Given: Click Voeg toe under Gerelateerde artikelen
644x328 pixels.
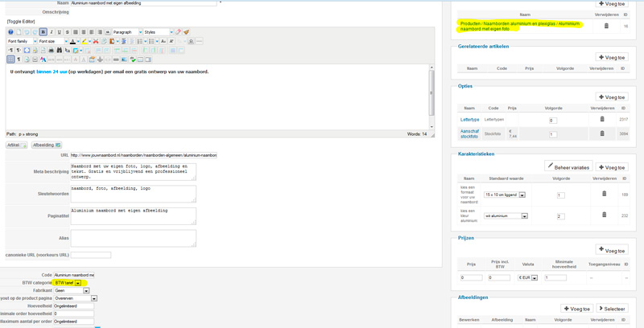Looking at the screenshot, I should [x=612, y=57].
